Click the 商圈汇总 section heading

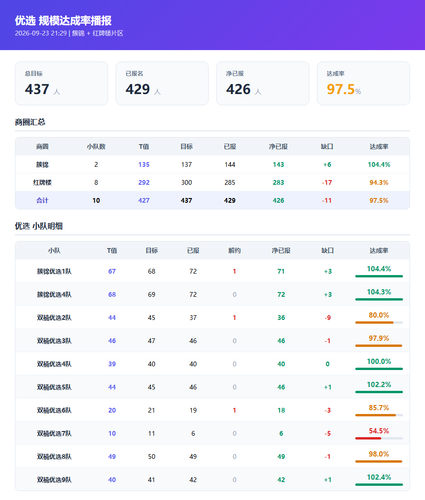(30, 122)
